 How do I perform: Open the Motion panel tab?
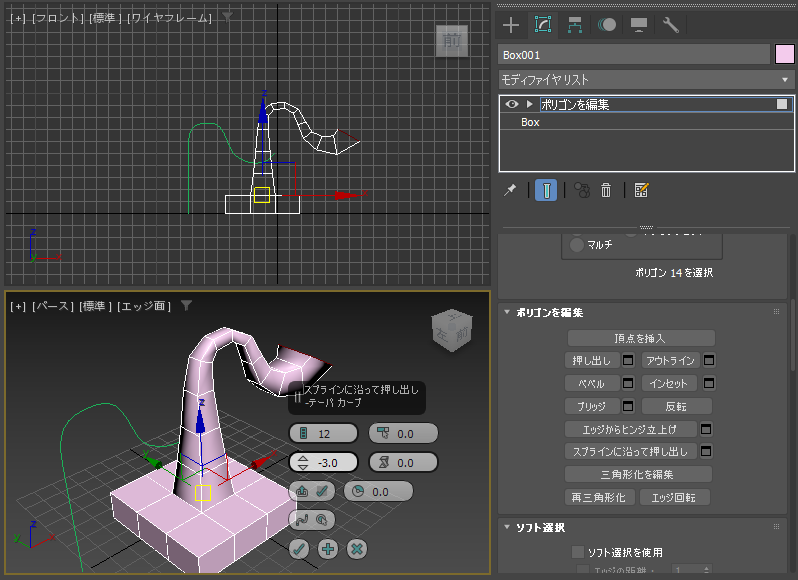pyautogui.click(x=607, y=24)
